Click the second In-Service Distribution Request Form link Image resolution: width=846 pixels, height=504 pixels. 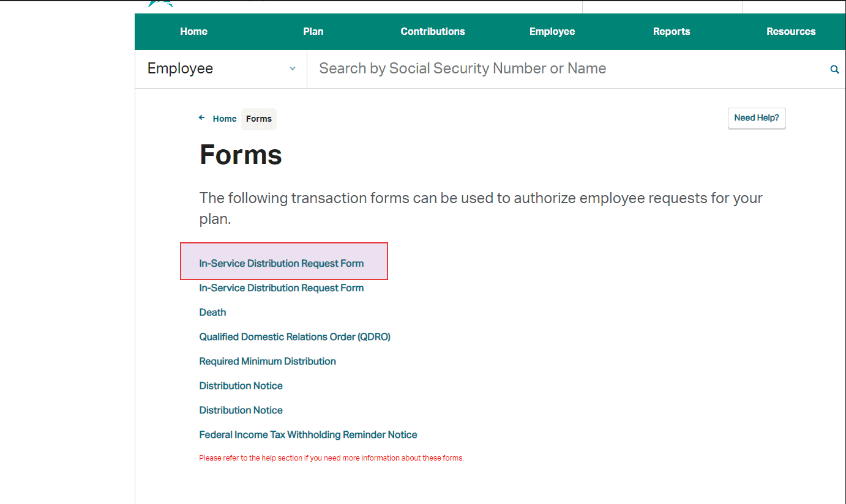(281, 287)
